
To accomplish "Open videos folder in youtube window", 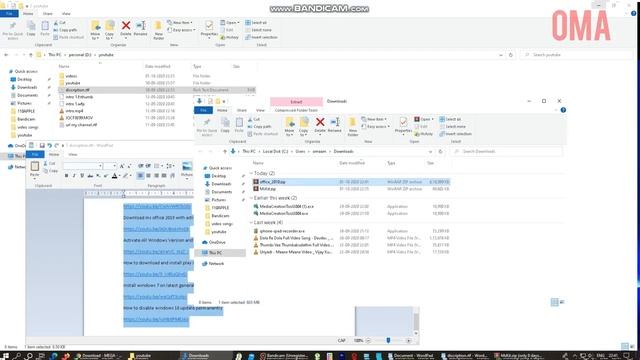I will point(71,76).
